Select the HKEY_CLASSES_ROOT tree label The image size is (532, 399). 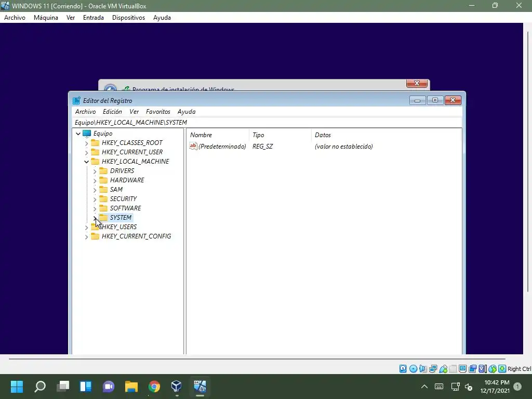pos(132,143)
